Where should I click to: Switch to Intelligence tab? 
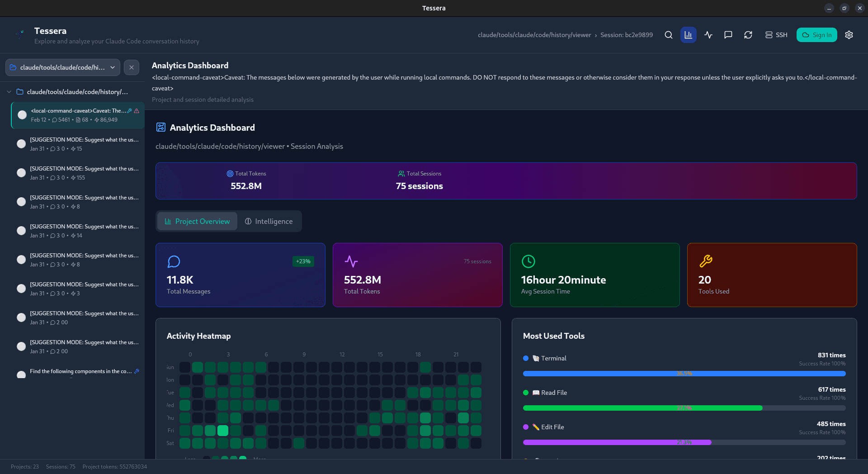269,221
